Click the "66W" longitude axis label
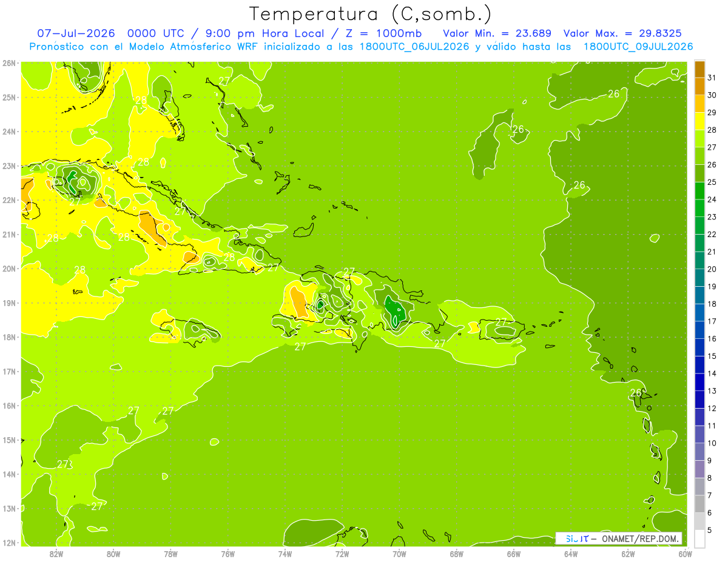728x562 pixels. 514,554
